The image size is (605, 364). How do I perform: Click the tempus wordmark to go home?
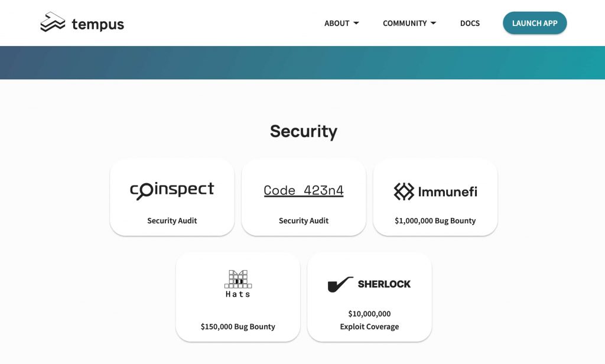tap(98, 24)
